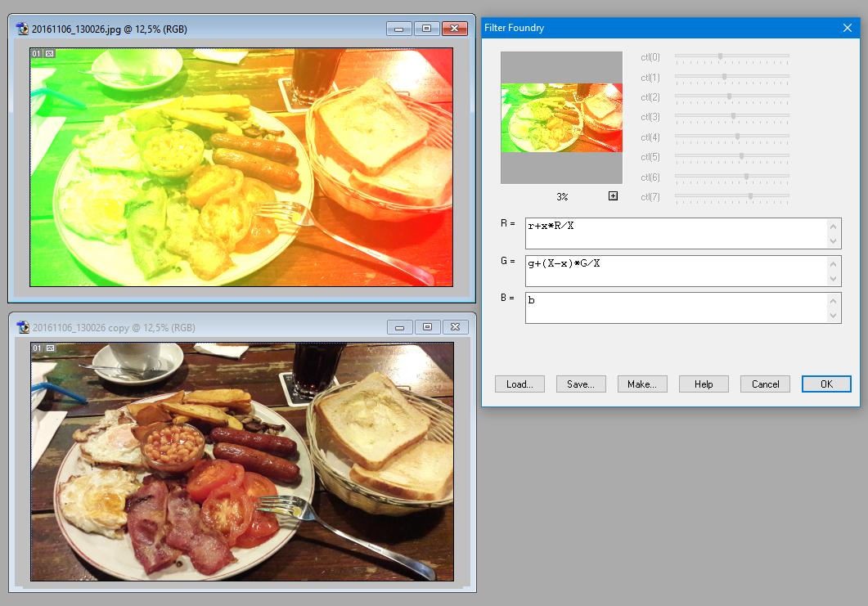Maximize the 20161106_130026 copy window
Viewport: 868px width, 606px height.
pyautogui.click(x=427, y=327)
